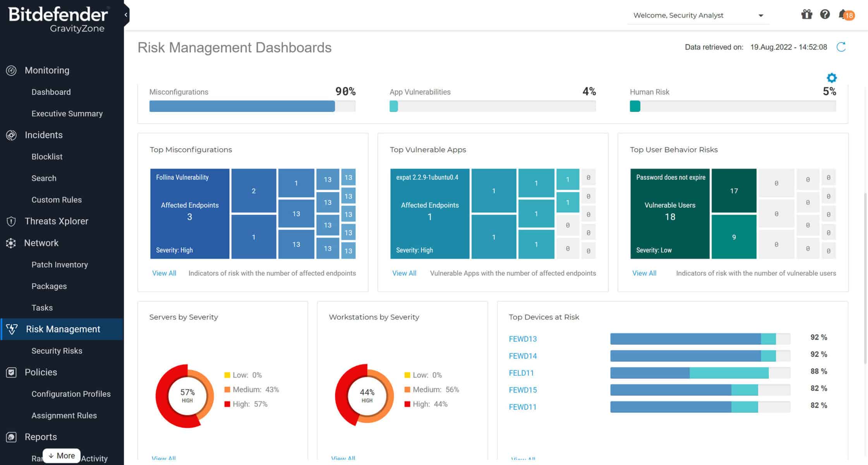Click View All under Top Misconfigurations
868x465 pixels.
coord(164,273)
